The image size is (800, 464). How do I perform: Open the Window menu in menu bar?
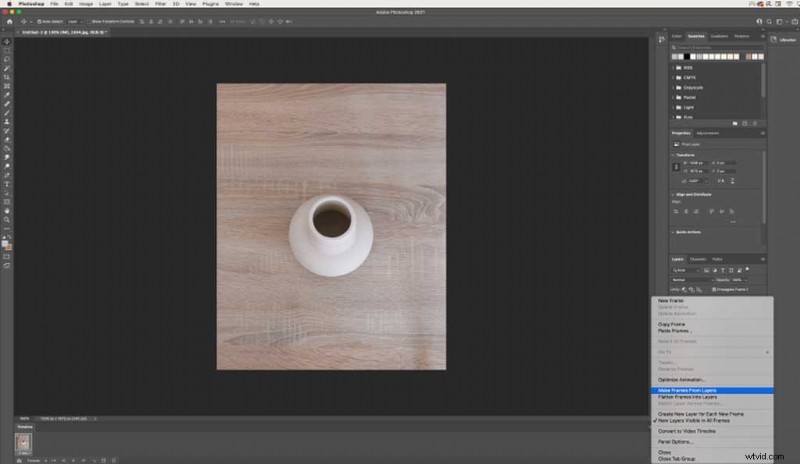point(234,4)
